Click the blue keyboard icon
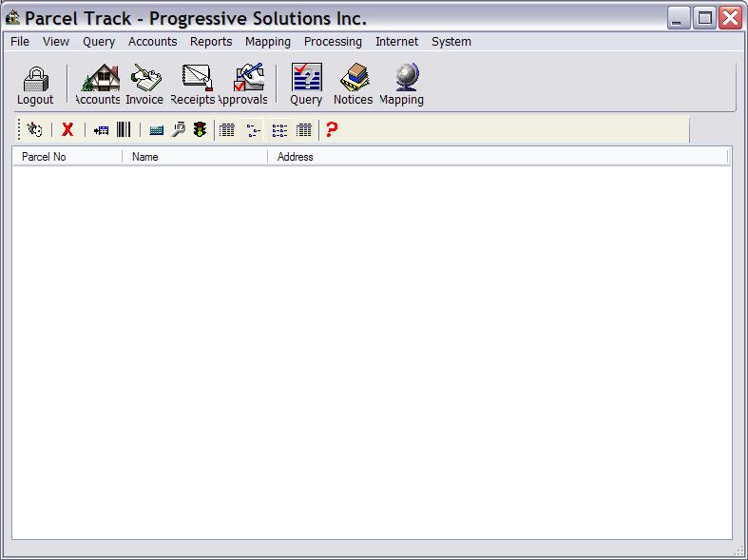 [x=157, y=130]
